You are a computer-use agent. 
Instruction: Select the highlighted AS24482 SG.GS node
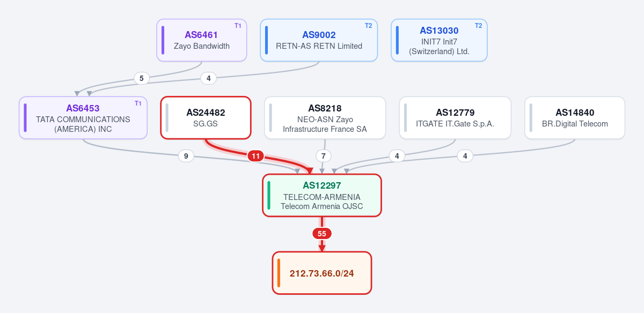(206, 118)
